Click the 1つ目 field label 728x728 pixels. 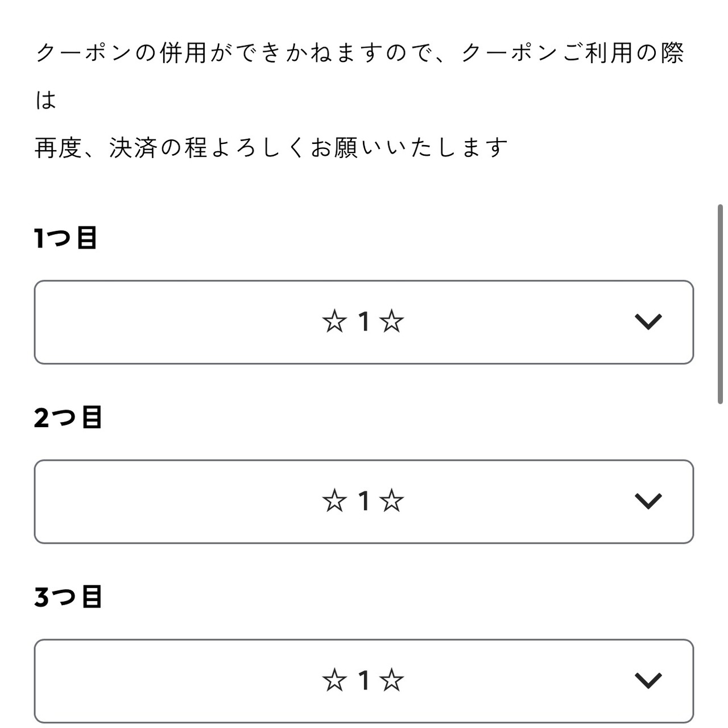(65, 238)
